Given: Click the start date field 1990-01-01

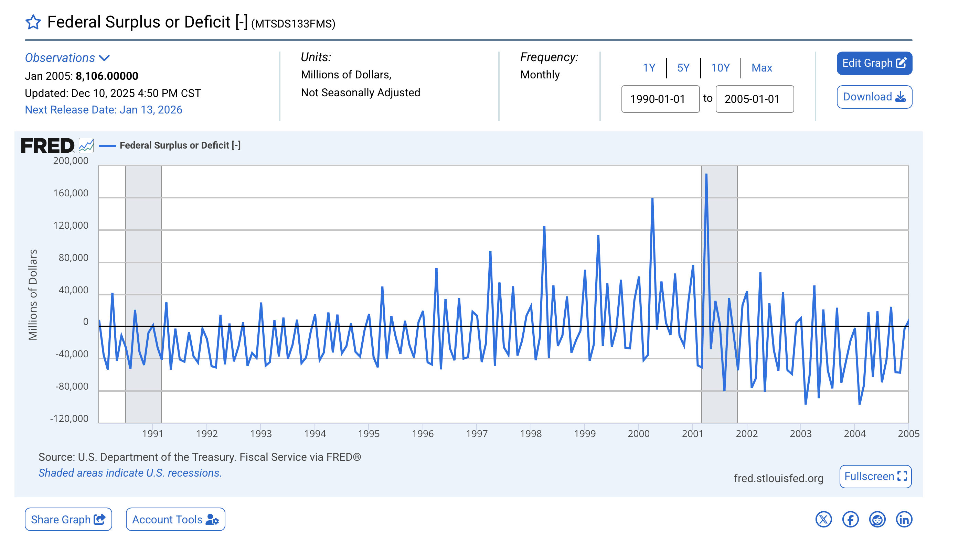Looking at the screenshot, I should [x=660, y=99].
